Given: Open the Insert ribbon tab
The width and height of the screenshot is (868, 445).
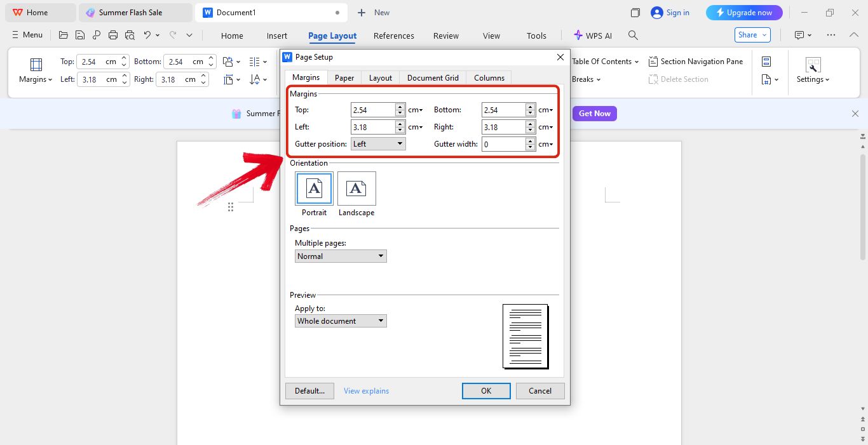Looking at the screenshot, I should pos(277,36).
